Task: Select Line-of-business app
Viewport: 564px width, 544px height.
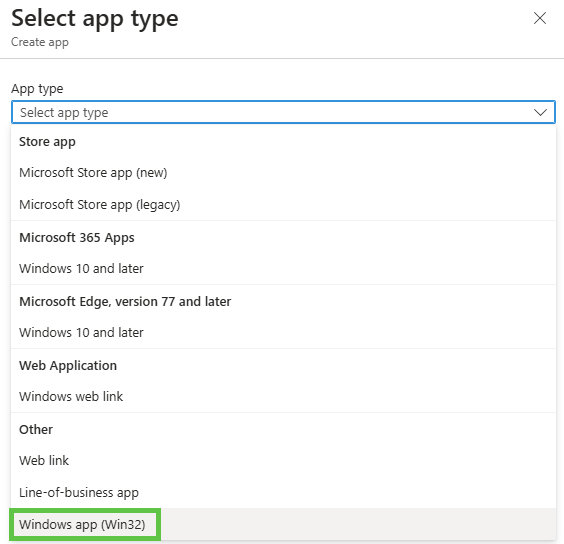Action: point(283,492)
